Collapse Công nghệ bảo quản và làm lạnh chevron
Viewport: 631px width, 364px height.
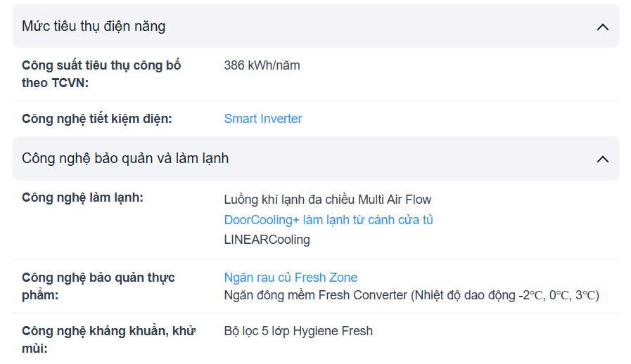602,159
